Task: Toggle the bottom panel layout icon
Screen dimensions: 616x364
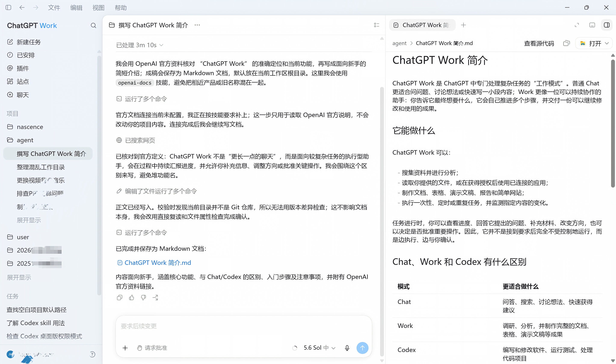Action: point(592,25)
